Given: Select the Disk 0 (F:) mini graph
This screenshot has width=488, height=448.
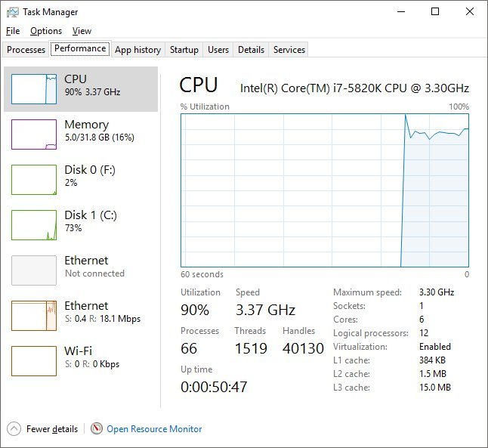Looking at the screenshot, I should 34,180.
